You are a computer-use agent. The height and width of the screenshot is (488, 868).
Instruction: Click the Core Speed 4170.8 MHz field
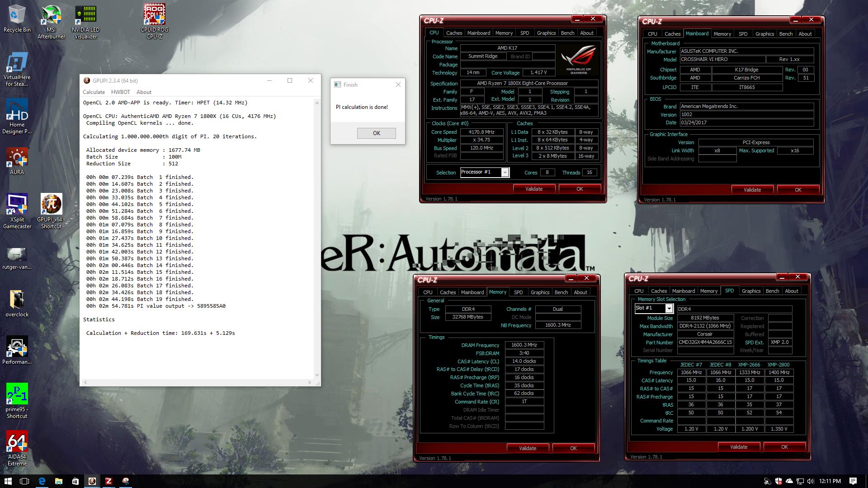pos(482,132)
